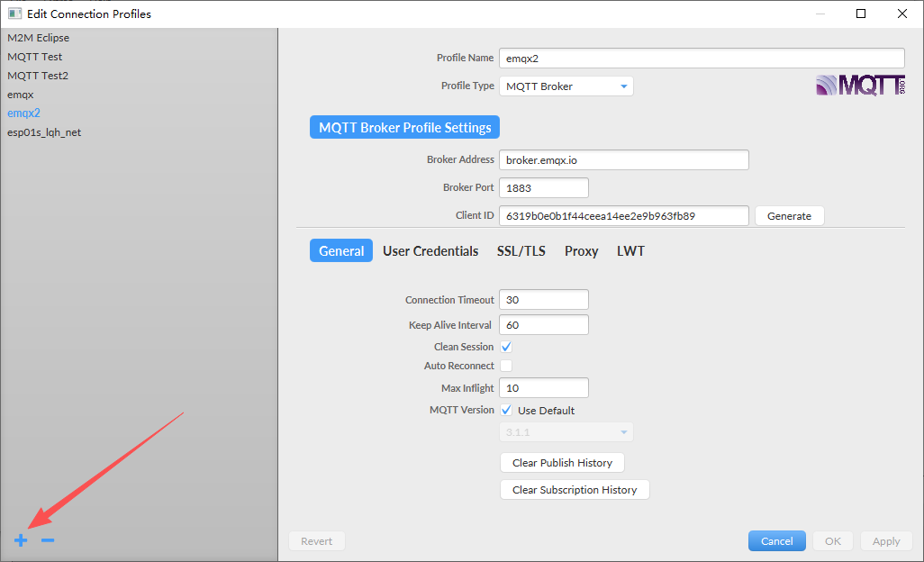Edit the Keep Alive Interval value
The image size is (924, 562).
coord(544,325)
